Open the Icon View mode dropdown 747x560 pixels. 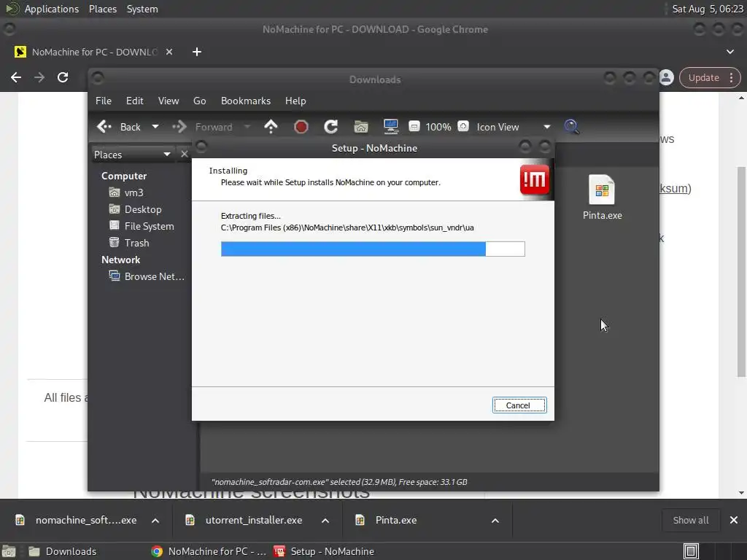tap(514, 127)
